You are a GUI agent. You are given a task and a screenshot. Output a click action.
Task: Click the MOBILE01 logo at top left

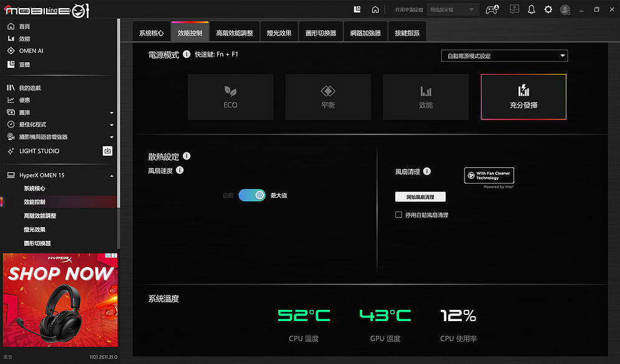[47, 11]
